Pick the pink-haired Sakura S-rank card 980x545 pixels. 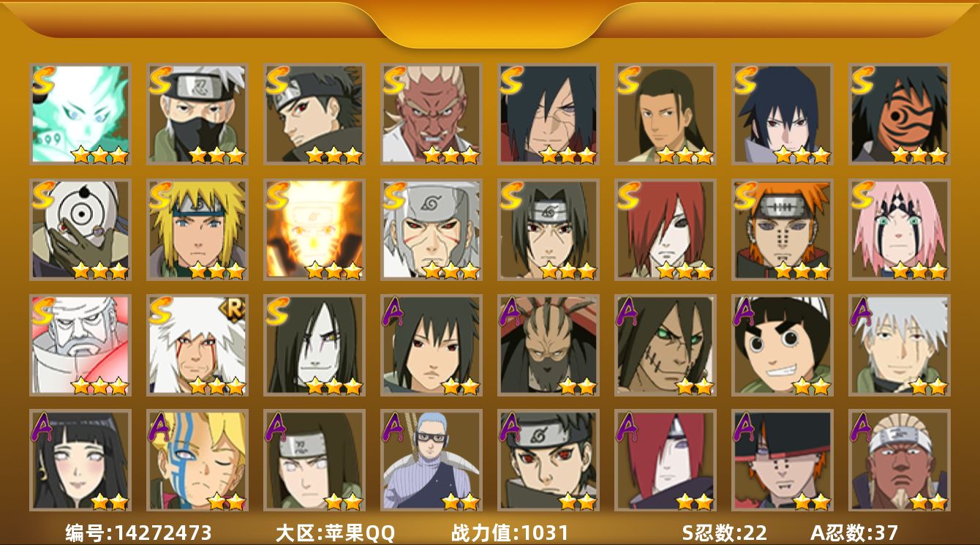coord(900,230)
